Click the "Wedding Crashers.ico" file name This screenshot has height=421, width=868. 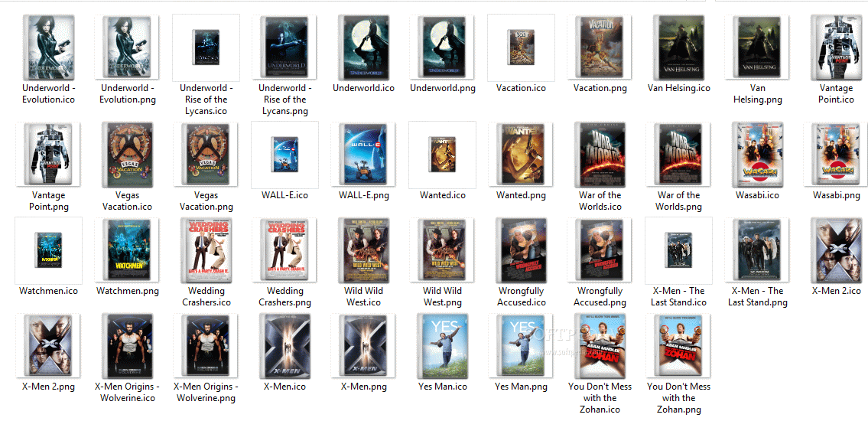pos(206,296)
